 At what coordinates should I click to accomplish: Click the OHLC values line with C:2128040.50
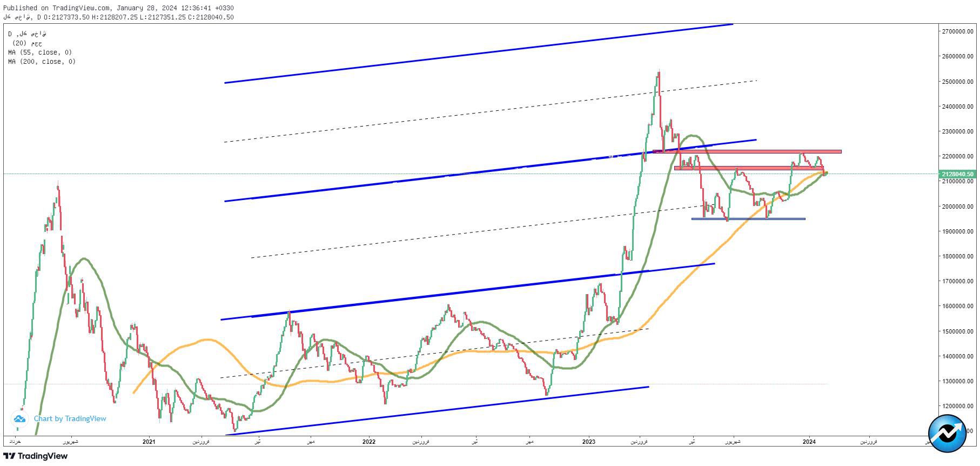coord(119,17)
